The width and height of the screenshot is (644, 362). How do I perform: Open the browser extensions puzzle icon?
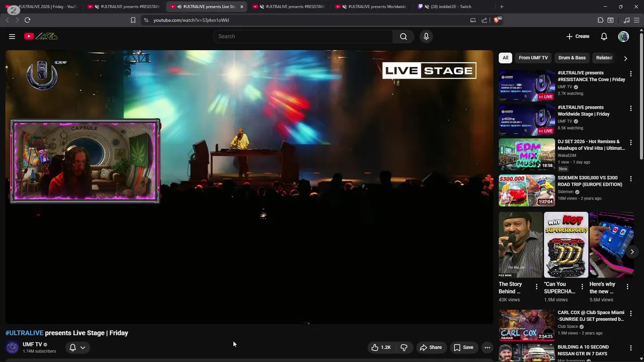coord(600,20)
